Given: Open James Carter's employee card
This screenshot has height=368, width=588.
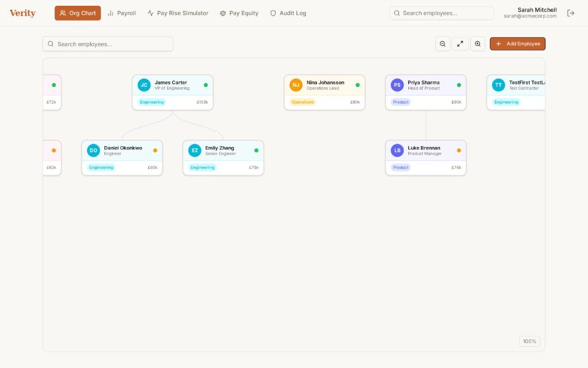Looking at the screenshot, I should [x=172, y=93].
